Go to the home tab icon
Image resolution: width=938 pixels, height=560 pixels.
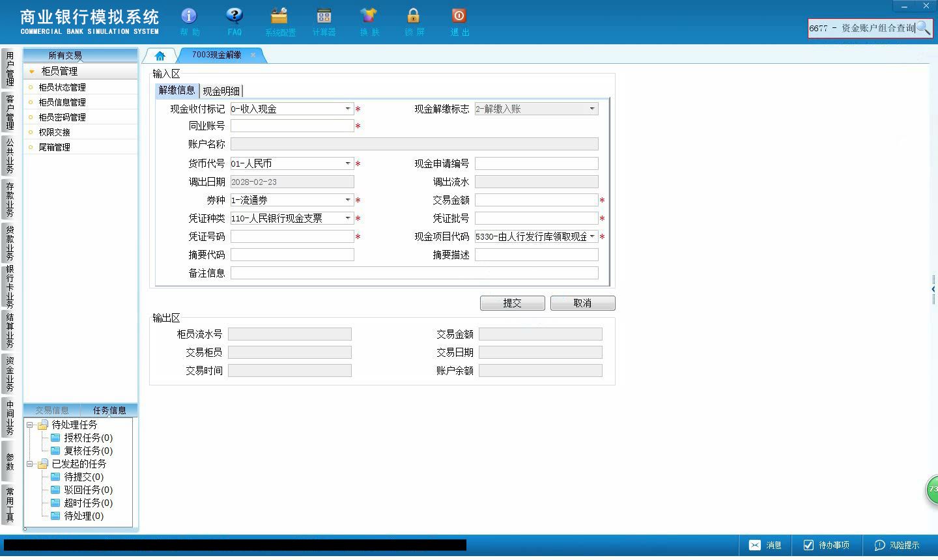160,56
